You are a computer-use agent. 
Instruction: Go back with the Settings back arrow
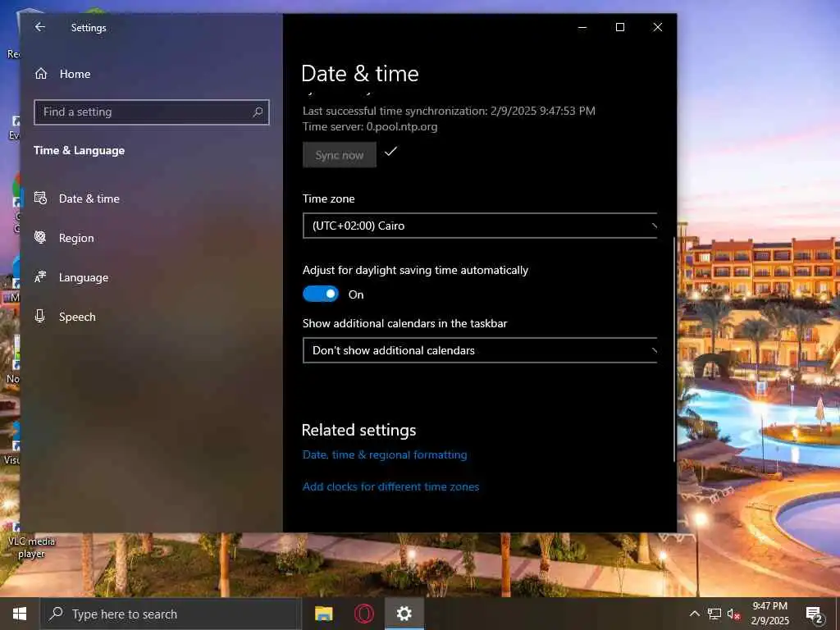click(40, 27)
